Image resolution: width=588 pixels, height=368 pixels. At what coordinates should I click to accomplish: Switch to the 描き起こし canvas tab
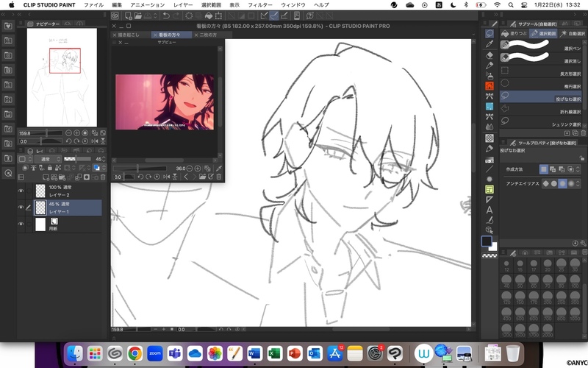pos(132,35)
